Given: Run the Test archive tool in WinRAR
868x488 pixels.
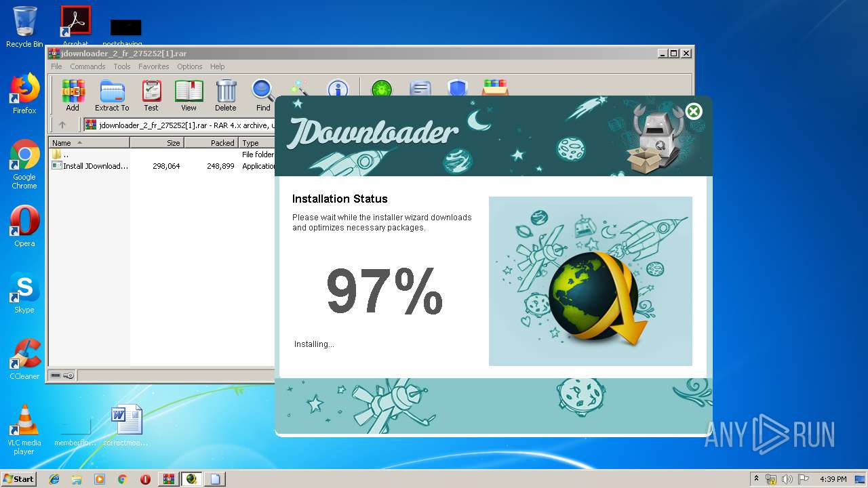Looking at the screenshot, I should 151,96.
